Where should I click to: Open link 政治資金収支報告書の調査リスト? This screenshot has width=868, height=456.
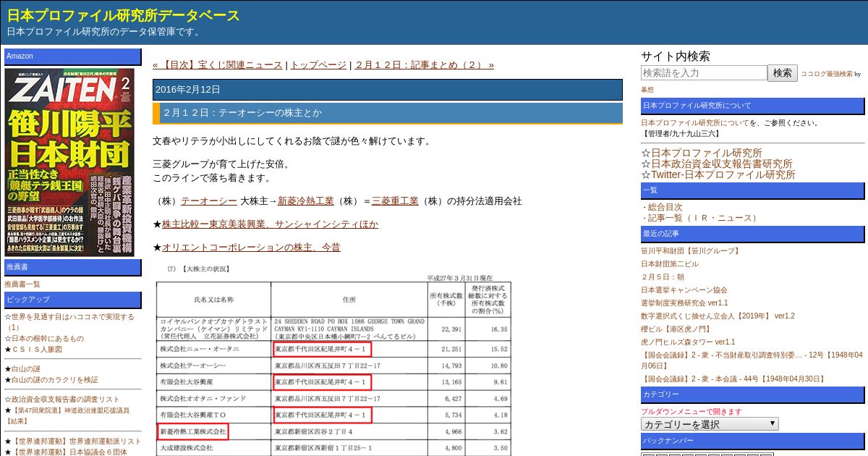(x=65, y=400)
